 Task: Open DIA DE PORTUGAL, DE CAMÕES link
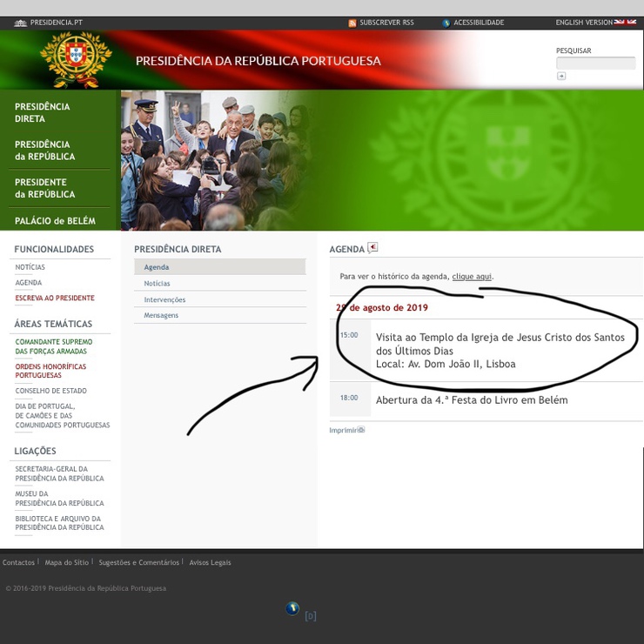pos(63,415)
